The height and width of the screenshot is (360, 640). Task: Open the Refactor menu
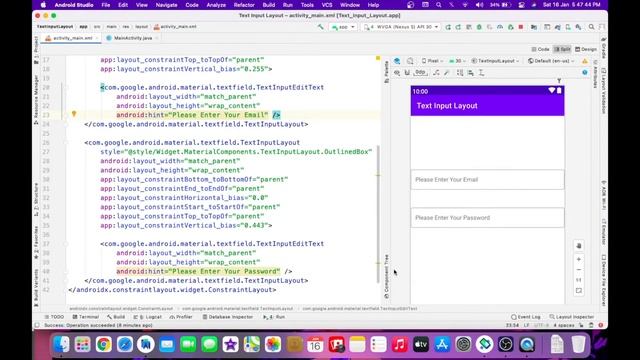coord(244,5)
